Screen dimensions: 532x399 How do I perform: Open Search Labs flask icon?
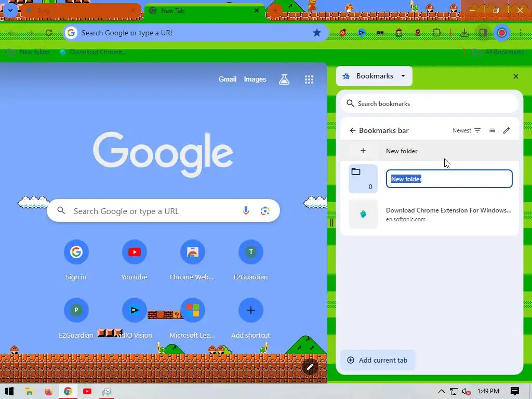[x=284, y=79]
